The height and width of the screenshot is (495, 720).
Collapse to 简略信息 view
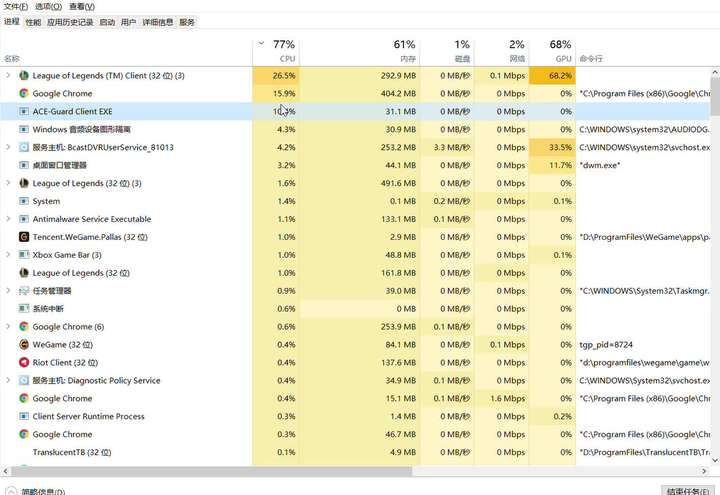click(x=35, y=491)
